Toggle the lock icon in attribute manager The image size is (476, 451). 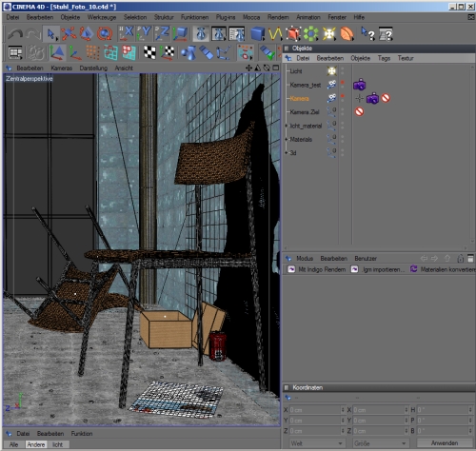coord(460,259)
